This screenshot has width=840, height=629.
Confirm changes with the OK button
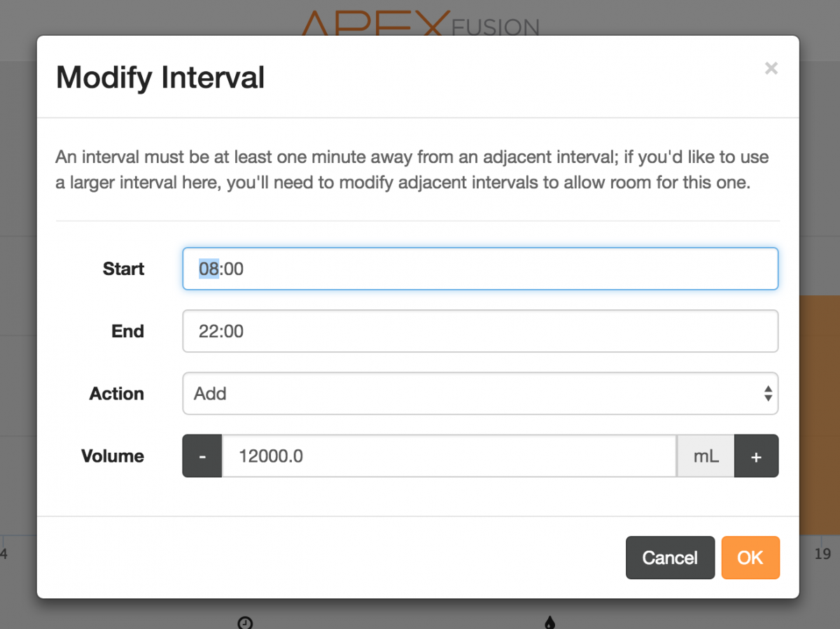tap(750, 558)
